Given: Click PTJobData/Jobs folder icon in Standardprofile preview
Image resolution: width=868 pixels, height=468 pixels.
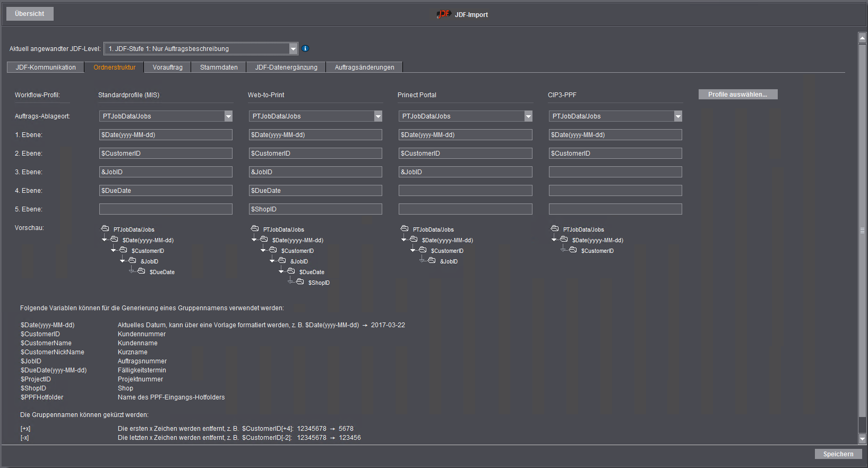Looking at the screenshot, I should [x=105, y=228].
